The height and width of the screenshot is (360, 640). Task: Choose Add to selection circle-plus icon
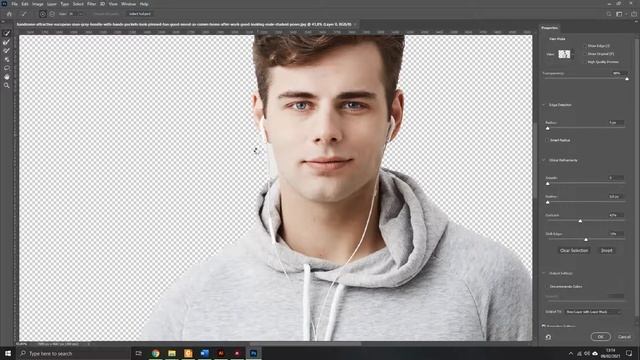click(42, 14)
